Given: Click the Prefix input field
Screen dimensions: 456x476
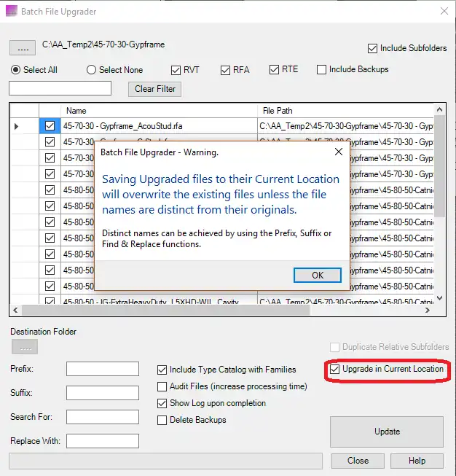Looking at the screenshot, I should 102,369.
